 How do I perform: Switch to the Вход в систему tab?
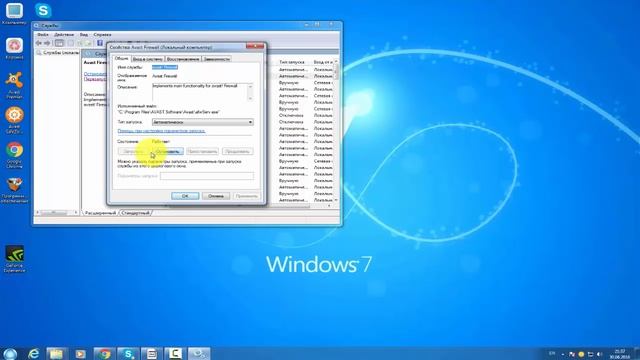pyautogui.click(x=148, y=59)
